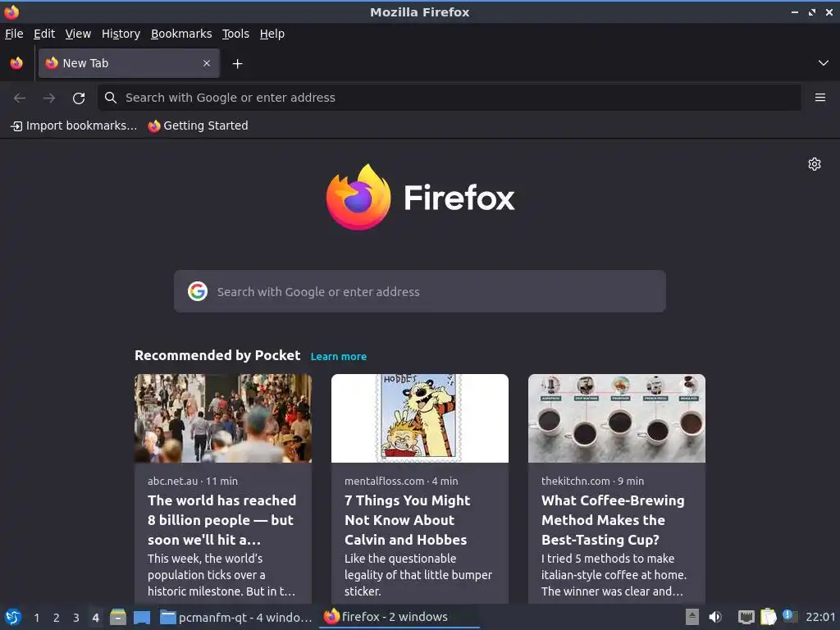Open the Bookmarks menu
The height and width of the screenshot is (630, 840).
click(181, 34)
